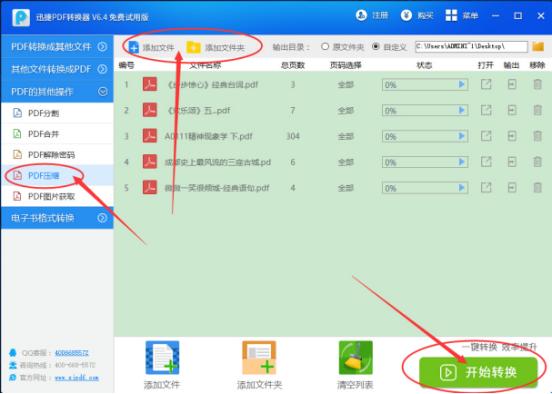Select PDF压缩 in the sidebar
The width and height of the screenshot is (552, 394).
tap(57, 175)
